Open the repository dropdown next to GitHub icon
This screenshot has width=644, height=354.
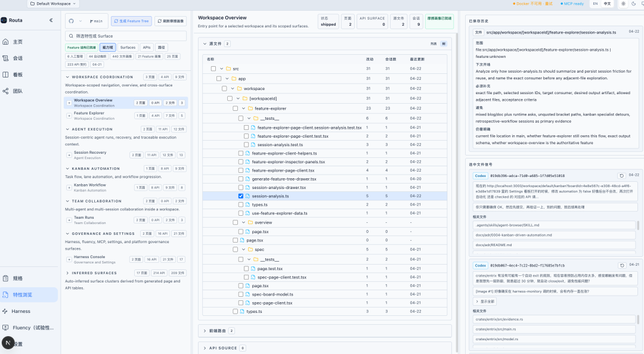(80, 21)
